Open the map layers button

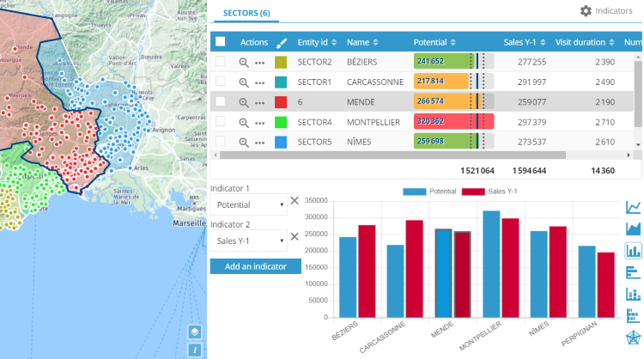(x=195, y=332)
